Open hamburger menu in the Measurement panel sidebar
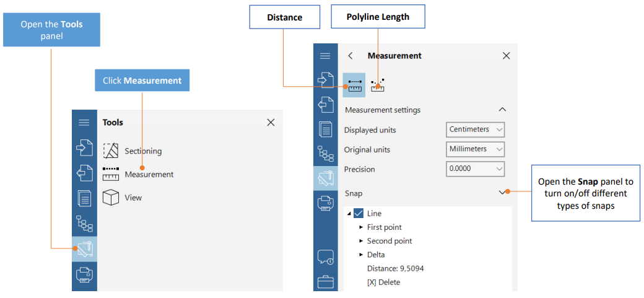 click(x=325, y=56)
